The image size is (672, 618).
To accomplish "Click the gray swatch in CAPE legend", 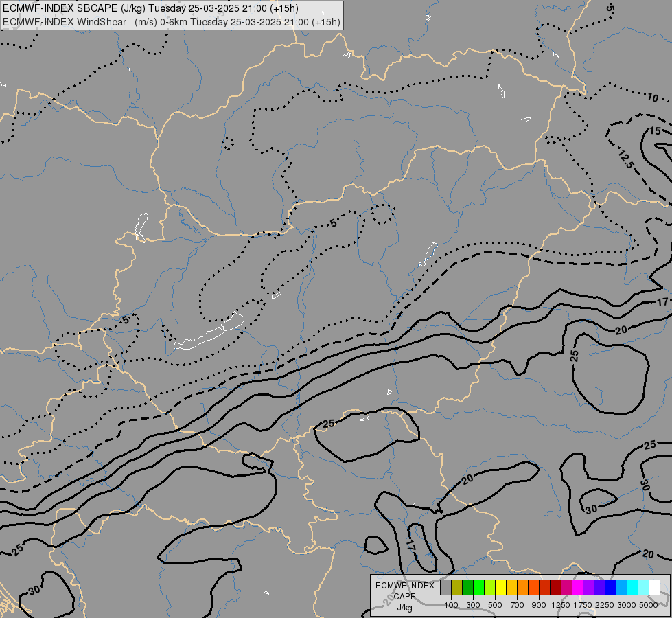I will tap(445, 587).
